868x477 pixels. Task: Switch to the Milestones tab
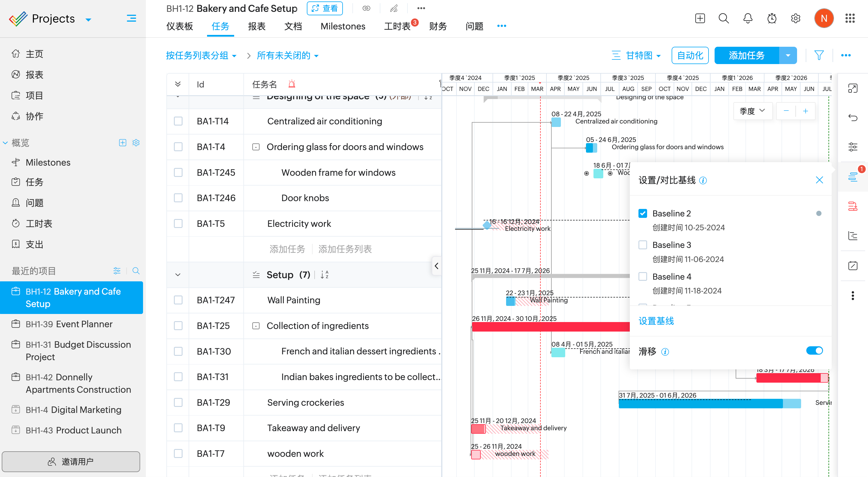click(343, 26)
